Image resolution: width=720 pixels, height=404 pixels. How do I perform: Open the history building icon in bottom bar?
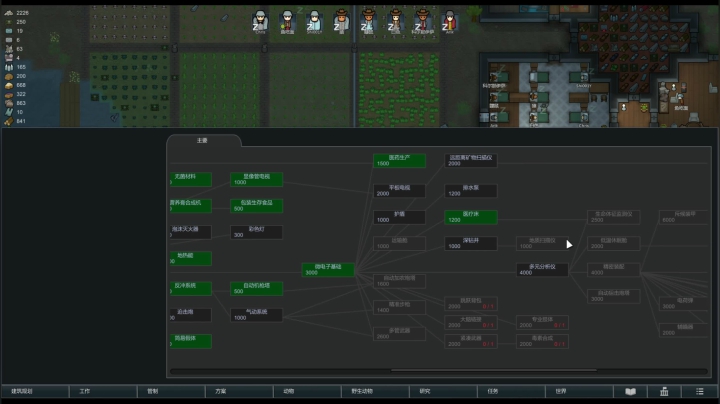pos(664,391)
